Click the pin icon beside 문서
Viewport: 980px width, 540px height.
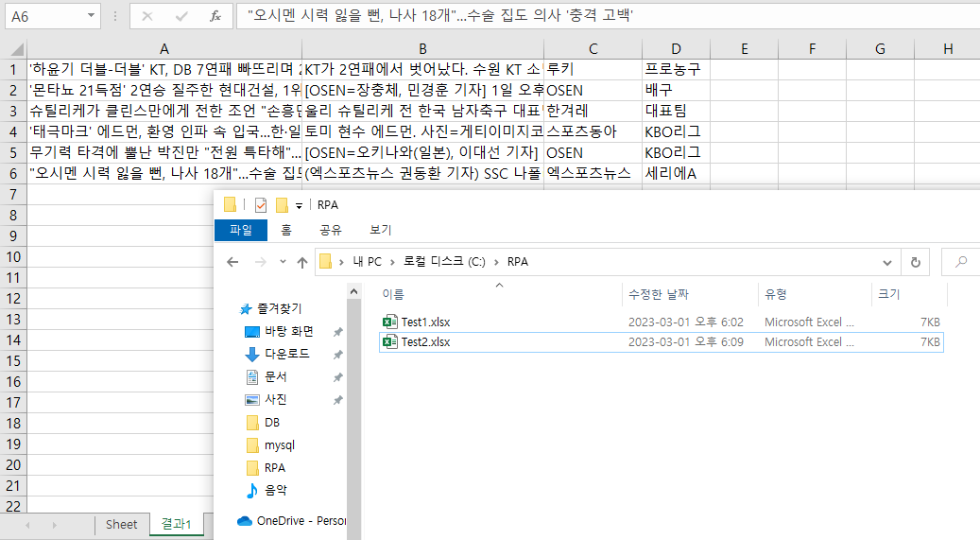click(337, 377)
